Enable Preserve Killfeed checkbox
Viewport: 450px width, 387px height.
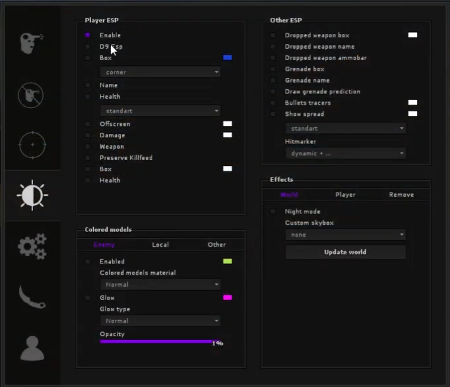pos(88,158)
